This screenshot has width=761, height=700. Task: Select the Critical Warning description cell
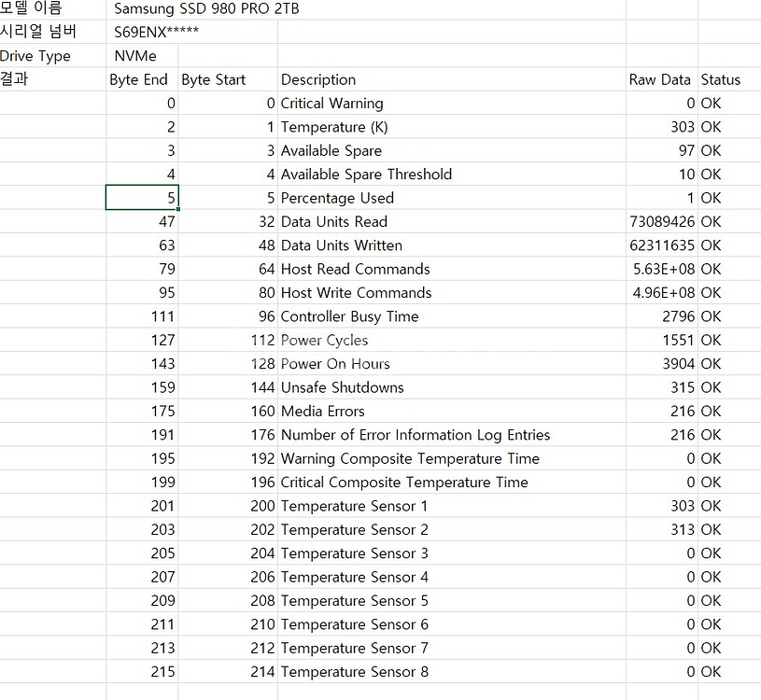point(331,104)
